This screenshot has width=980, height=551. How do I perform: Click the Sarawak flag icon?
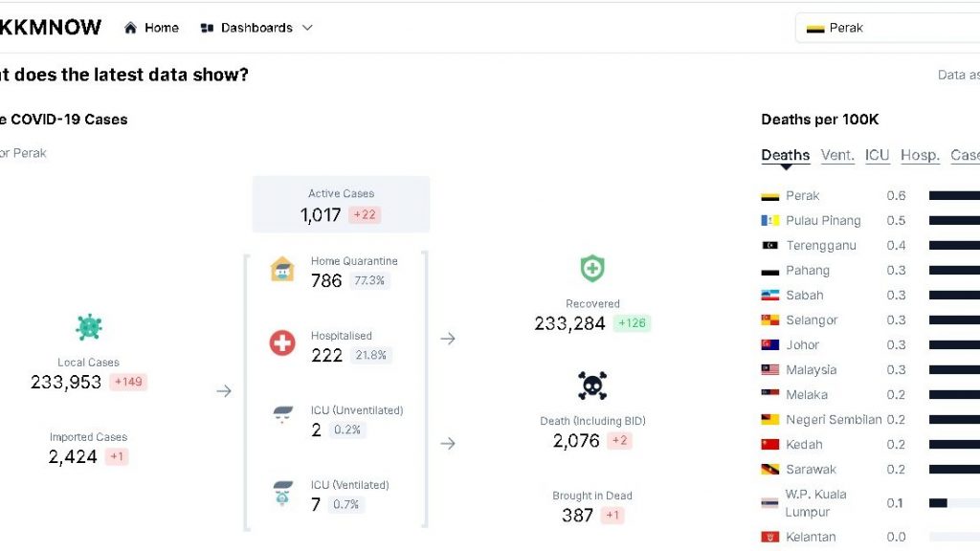point(769,470)
